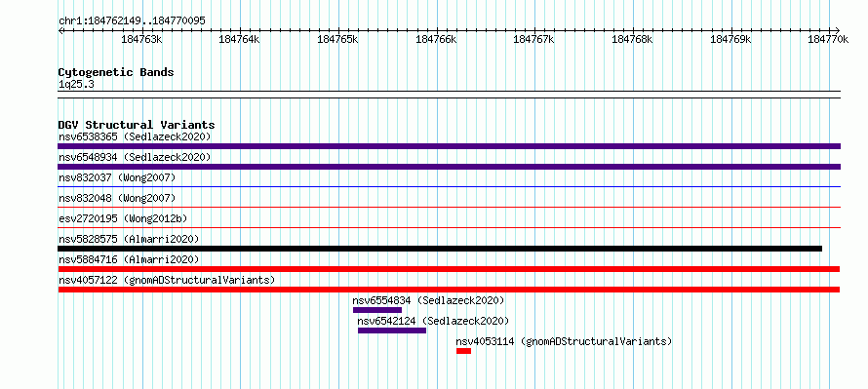This screenshot has width=868, height=389.
Task: Click red bar under nsv4057122
Action: [x=449, y=290]
